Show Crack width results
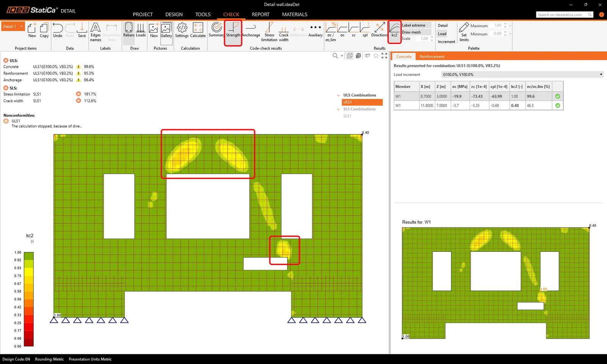Image resolution: width=607 pixels, height=364 pixels. point(283,32)
